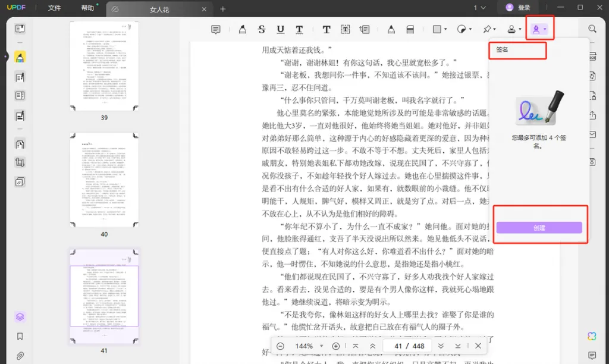Send the file by email

[592, 134]
